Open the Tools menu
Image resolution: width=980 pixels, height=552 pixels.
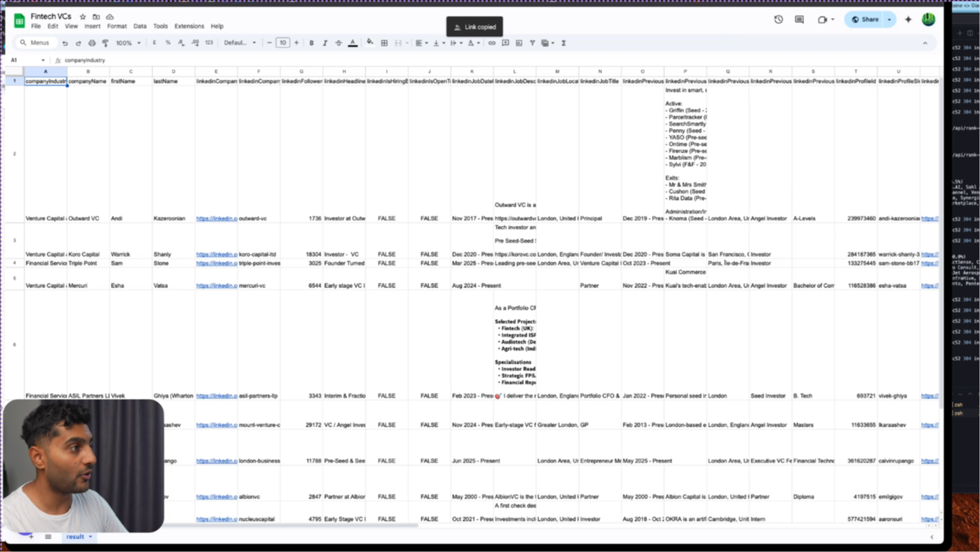pyautogui.click(x=160, y=27)
